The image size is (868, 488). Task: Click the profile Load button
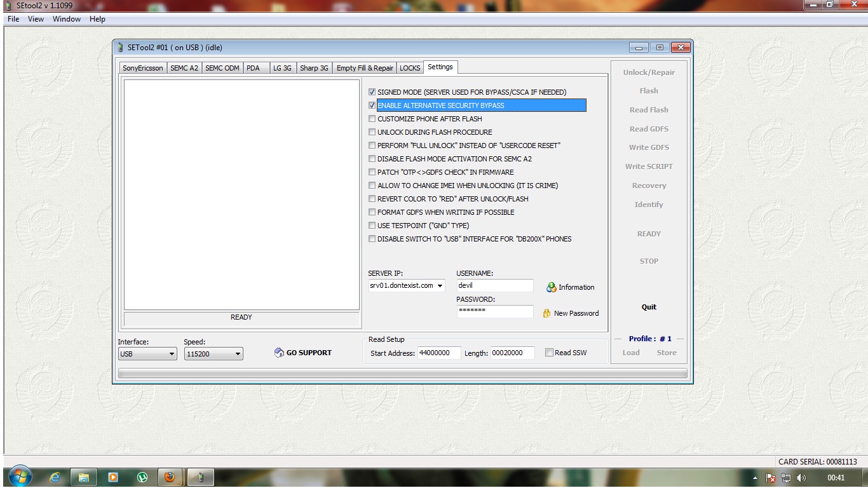click(631, 353)
